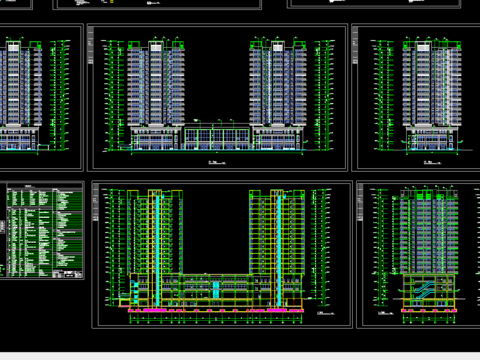Viewport: 480px width, 360px height.
Task: Click the cyan escalators in the section drawing
Action: (425, 289)
